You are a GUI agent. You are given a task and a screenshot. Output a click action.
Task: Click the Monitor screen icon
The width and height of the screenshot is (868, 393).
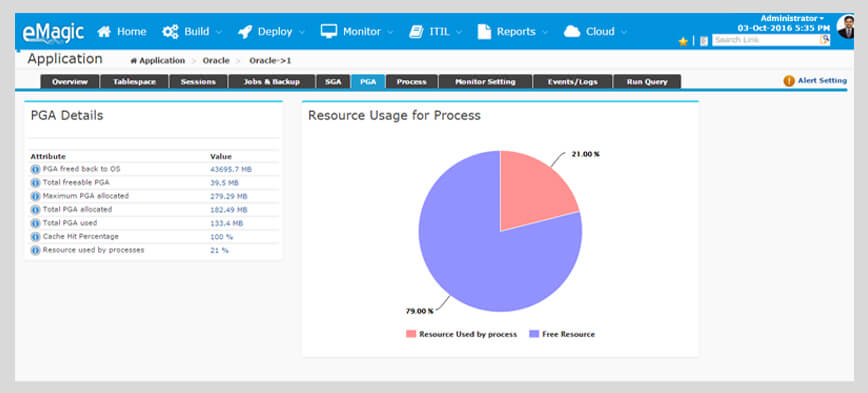(x=329, y=31)
